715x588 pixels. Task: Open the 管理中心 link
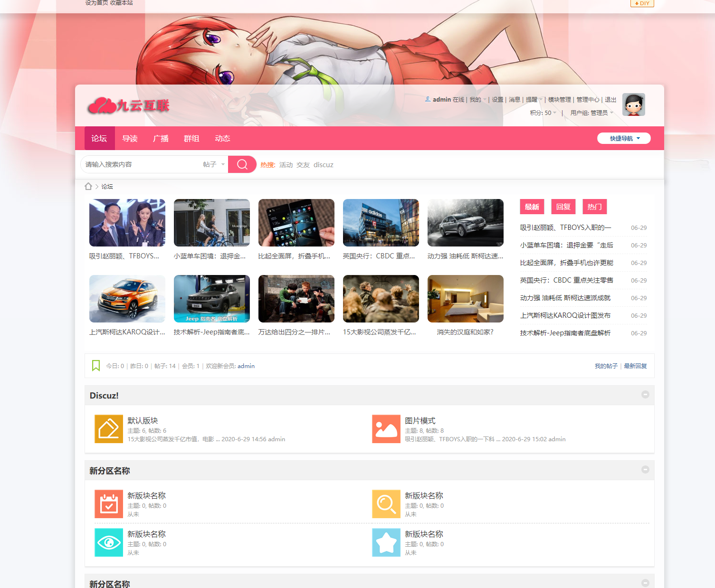point(588,100)
